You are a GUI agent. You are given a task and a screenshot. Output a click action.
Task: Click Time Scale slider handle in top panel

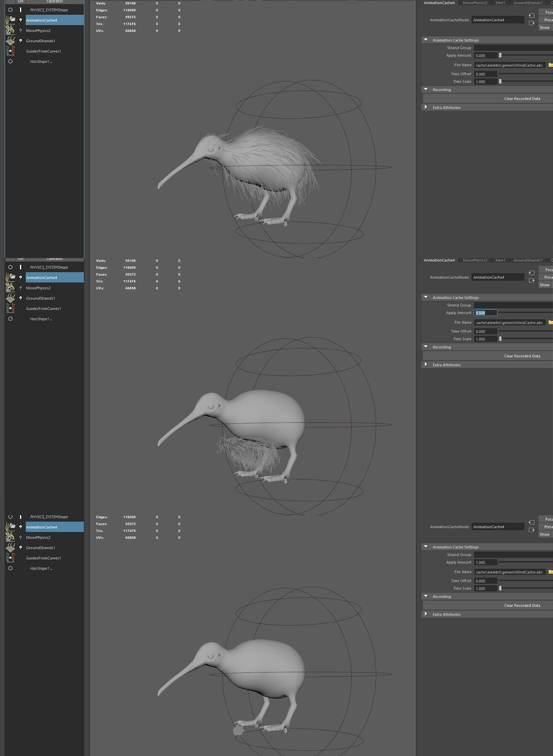[500, 82]
